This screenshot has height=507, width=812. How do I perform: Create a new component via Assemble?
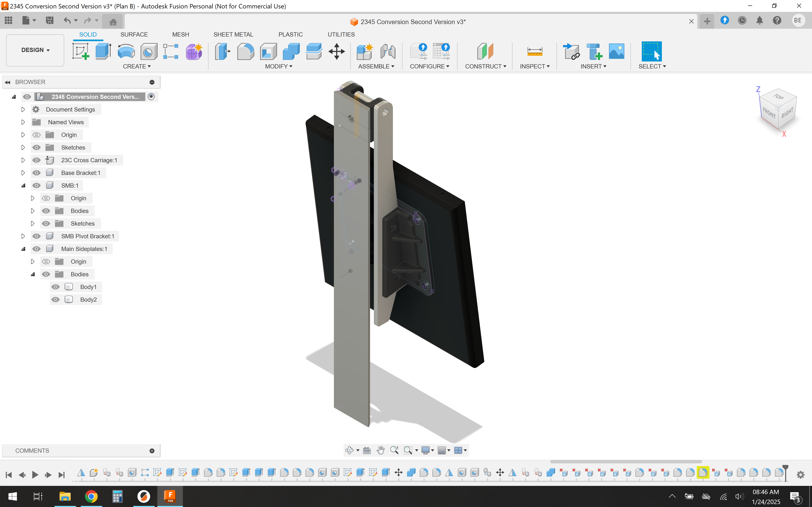[364, 51]
